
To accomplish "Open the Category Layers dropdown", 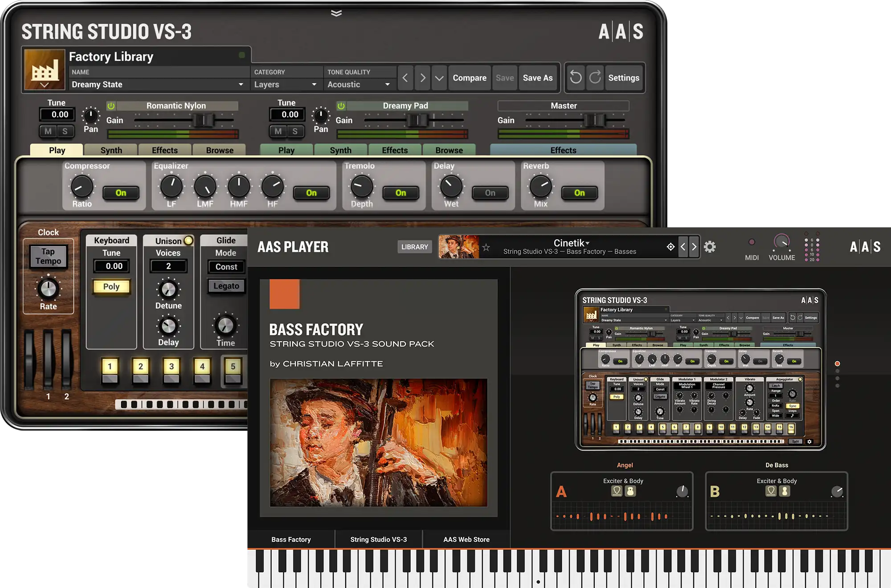I will pyautogui.click(x=286, y=84).
